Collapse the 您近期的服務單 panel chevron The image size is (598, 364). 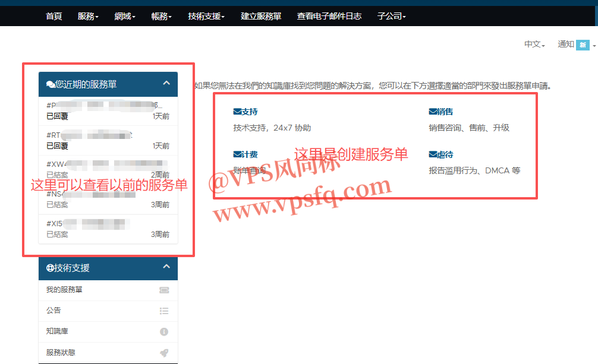[166, 84]
